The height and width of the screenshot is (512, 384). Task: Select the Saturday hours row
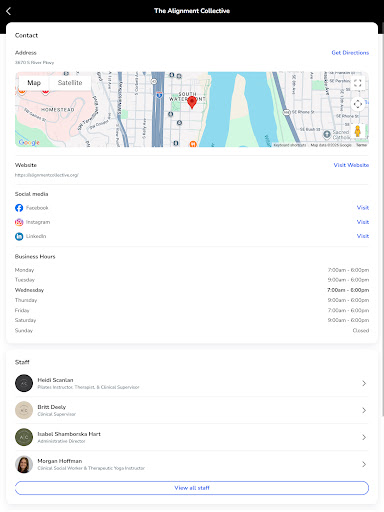[x=192, y=320]
